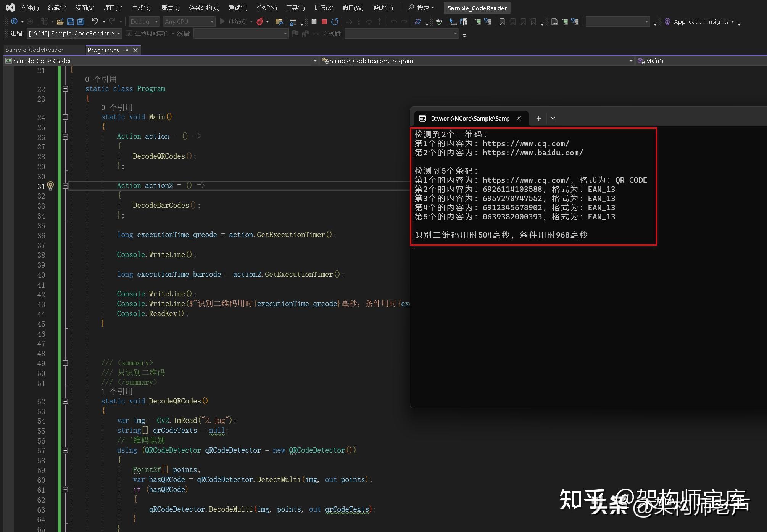The image size is (767, 532).
Task: Click the Save All toolbar icon
Action: point(81,22)
